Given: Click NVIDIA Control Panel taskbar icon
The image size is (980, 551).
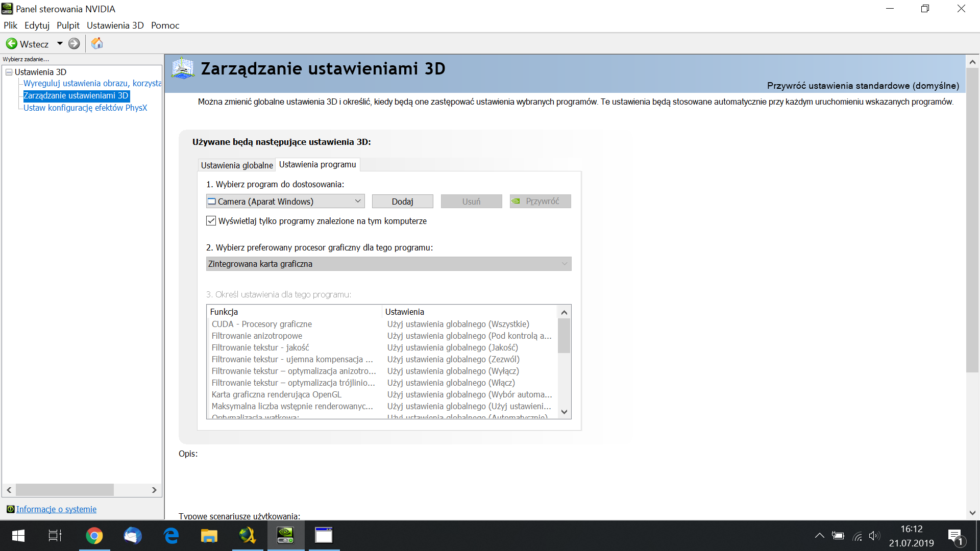Looking at the screenshot, I should tap(285, 536).
